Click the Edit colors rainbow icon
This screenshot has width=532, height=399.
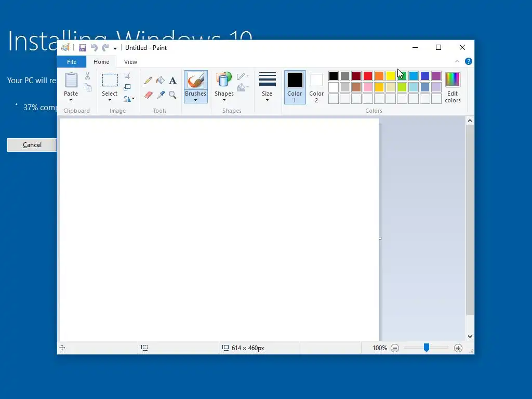point(453,80)
